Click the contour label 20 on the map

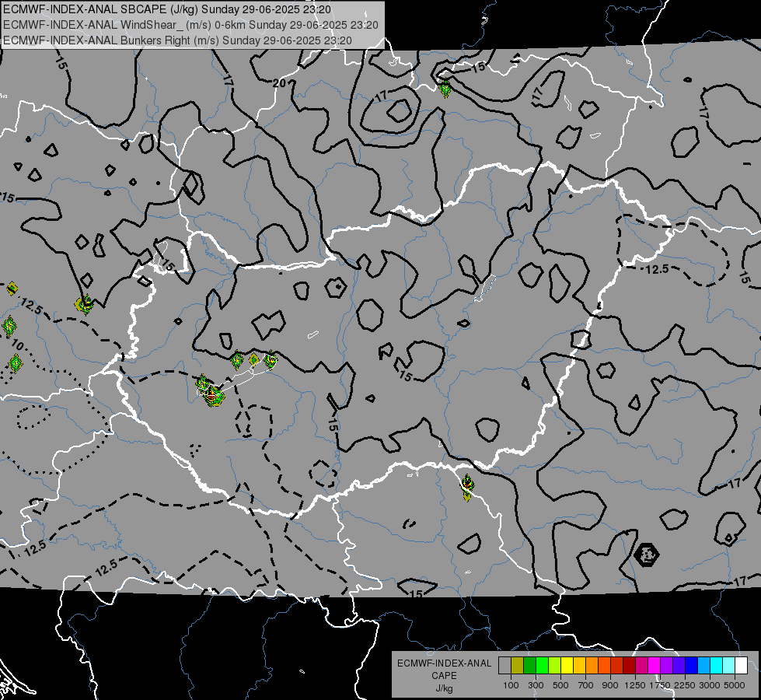point(279,83)
